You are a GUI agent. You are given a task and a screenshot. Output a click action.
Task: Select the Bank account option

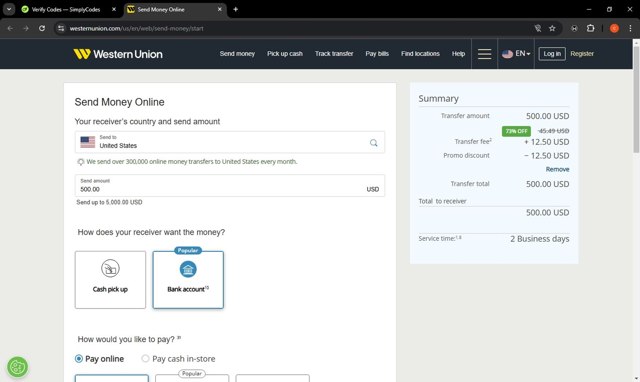click(188, 280)
